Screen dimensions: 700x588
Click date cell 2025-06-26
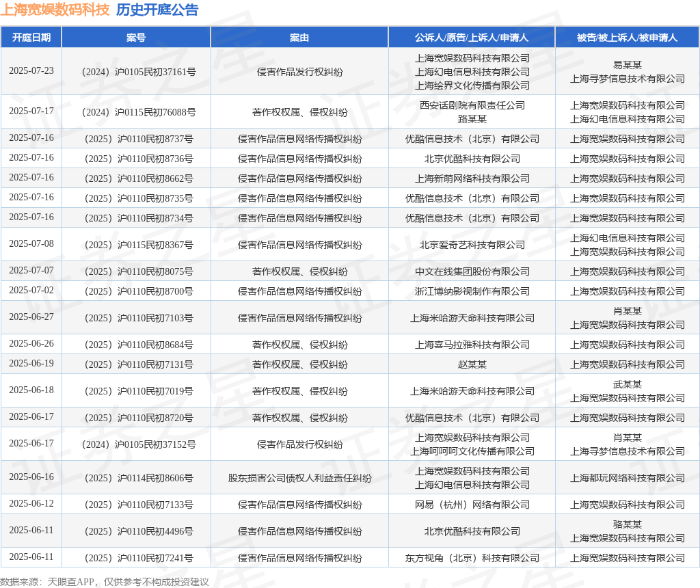click(31, 344)
